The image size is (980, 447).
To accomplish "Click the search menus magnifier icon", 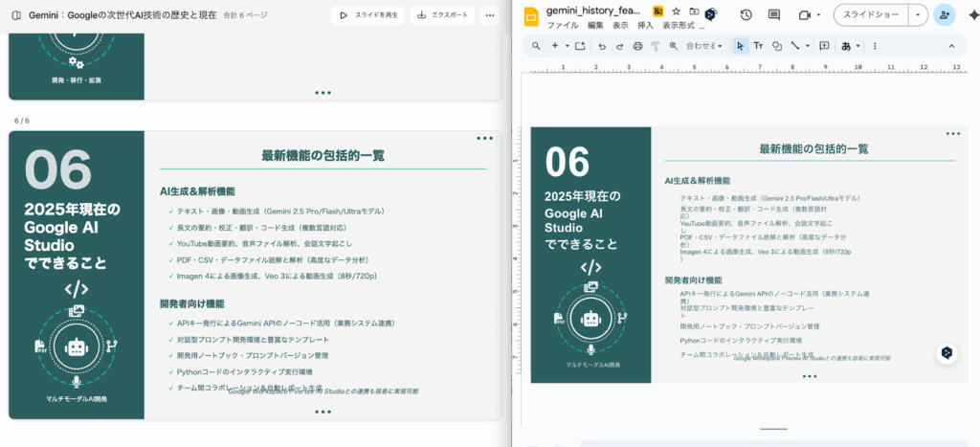I will point(537,46).
